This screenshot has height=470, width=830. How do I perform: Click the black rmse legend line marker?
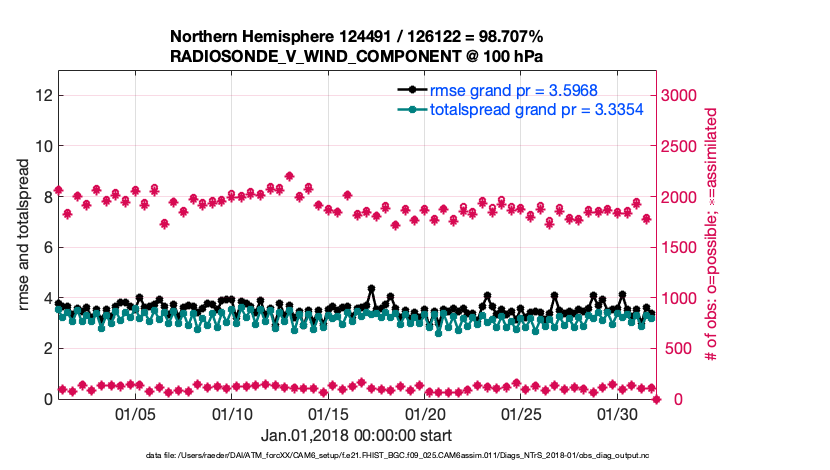click(x=412, y=91)
